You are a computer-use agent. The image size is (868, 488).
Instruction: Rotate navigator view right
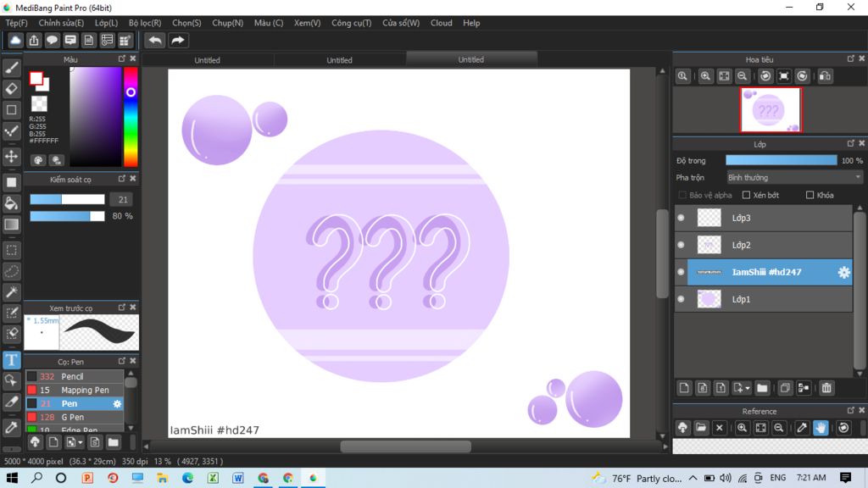tap(802, 76)
